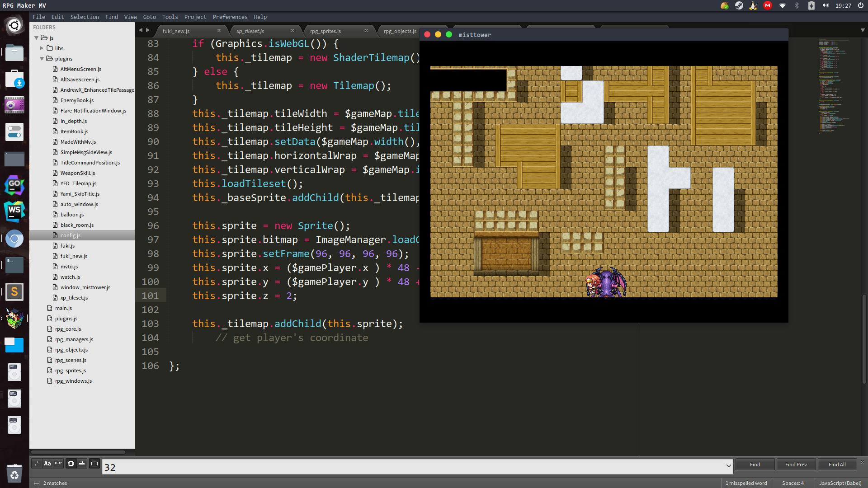Toggle in-selection search option
This screenshot has height=488, width=868.
[x=82, y=464]
